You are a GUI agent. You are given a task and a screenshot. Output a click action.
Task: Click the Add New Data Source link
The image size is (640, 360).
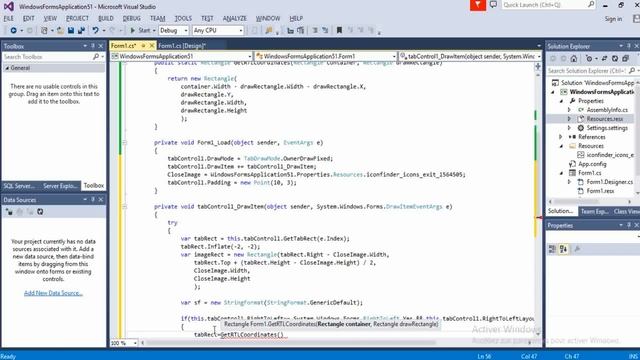(x=53, y=293)
